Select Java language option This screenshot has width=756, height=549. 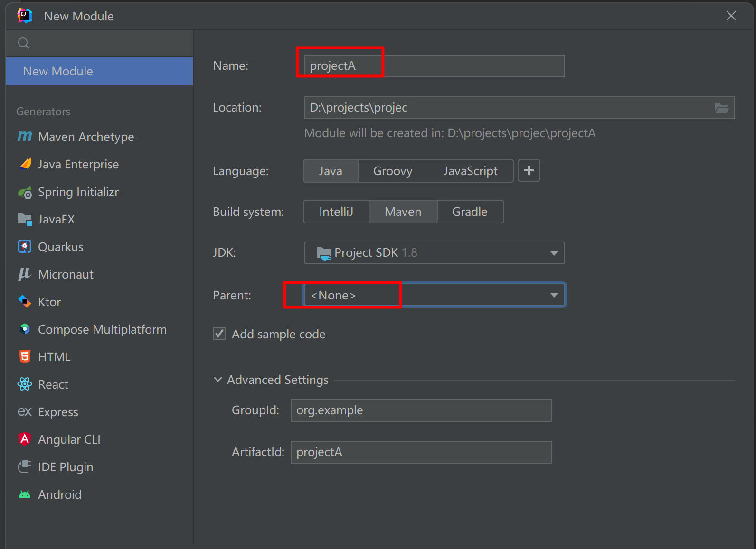pos(331,171)
